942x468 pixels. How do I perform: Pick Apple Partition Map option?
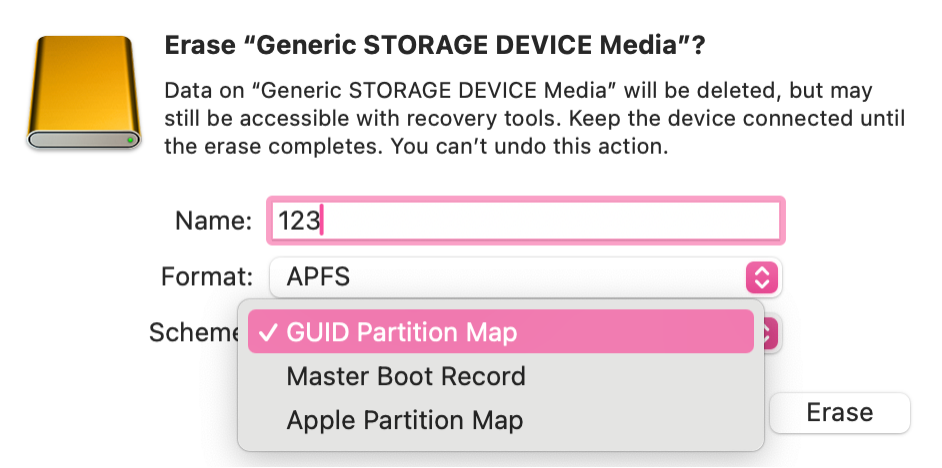404,420
